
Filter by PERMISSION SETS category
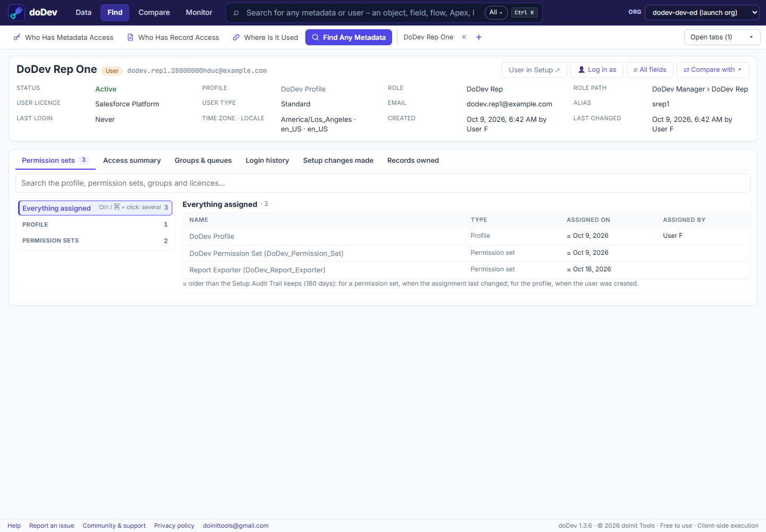click(x=95, y=240)
